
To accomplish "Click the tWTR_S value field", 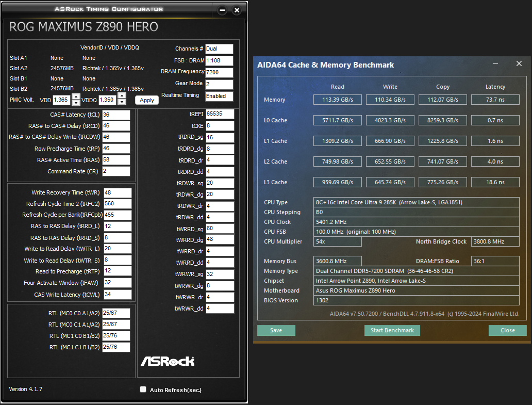I will (x=118, y=260).
